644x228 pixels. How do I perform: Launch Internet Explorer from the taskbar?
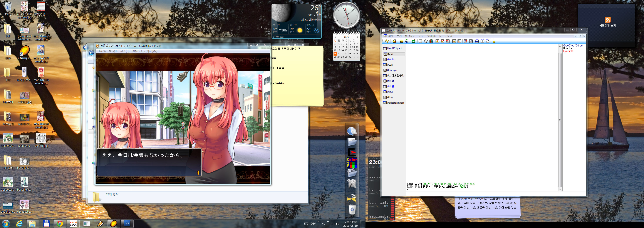point(19,223)
